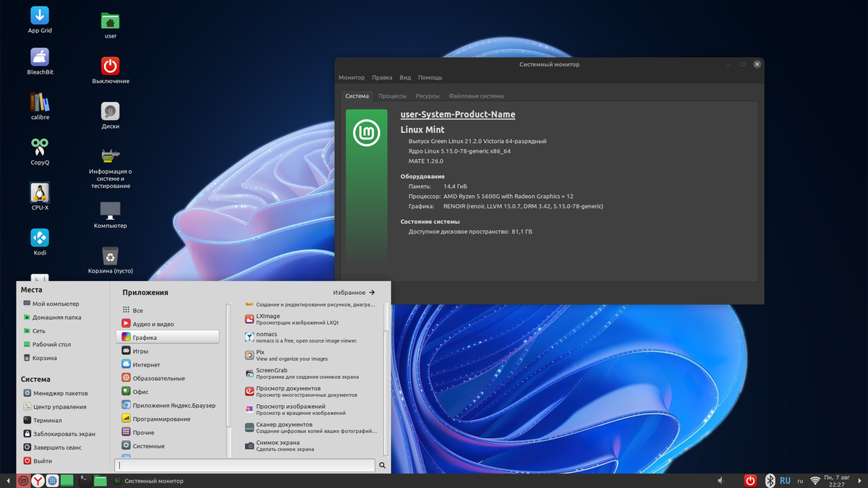Select the Приложения Яндекс.Браузер category
The height and width of the screenshot is (488, 868).
click(167, 405)
